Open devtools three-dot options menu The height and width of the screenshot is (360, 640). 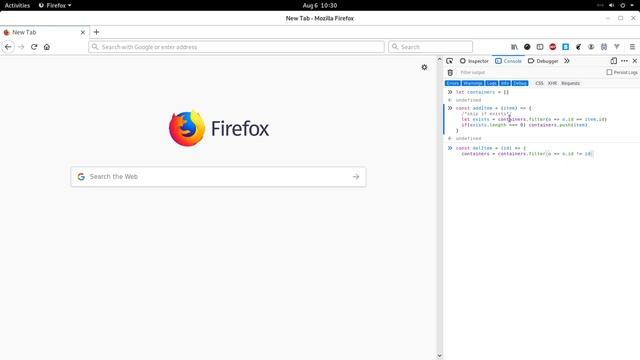pyautogui.click(x=624, y=61)
